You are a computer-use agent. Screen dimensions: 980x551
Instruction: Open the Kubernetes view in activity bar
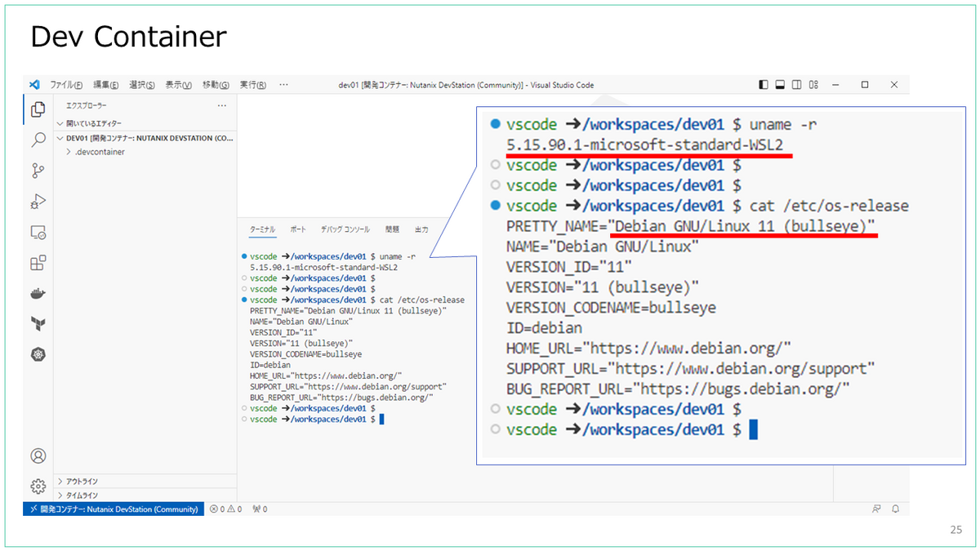click(38, 354)
